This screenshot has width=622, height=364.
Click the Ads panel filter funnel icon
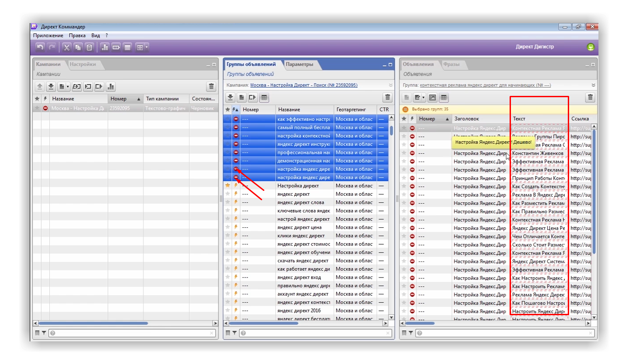pyautogui.click(x=411, y=332)
